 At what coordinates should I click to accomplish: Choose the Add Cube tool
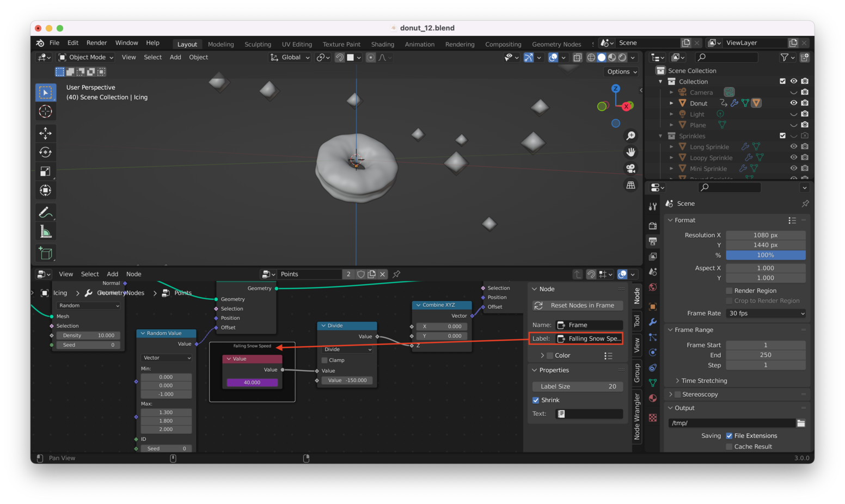46,253
